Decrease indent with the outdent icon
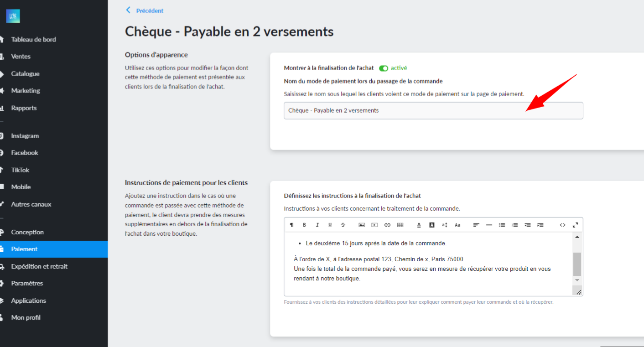Image resolution: width=644 pixels, height=347 pixels. click(528, 225)
